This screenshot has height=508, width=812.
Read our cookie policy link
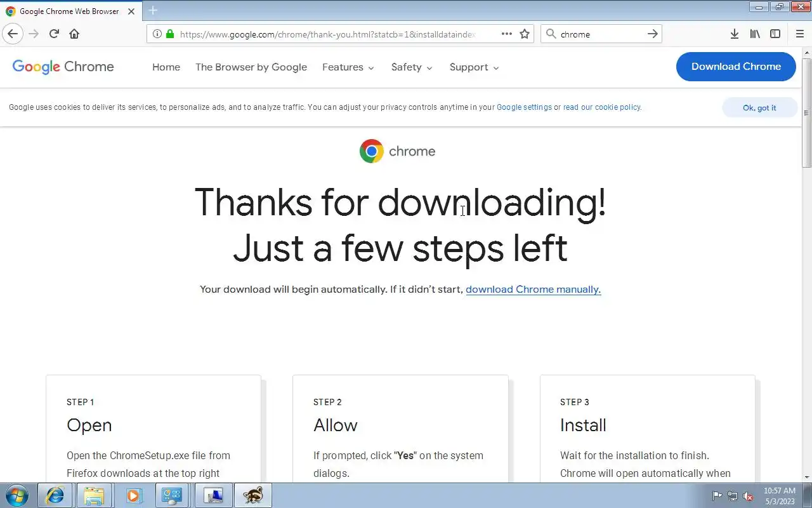[x=601, y=107]
